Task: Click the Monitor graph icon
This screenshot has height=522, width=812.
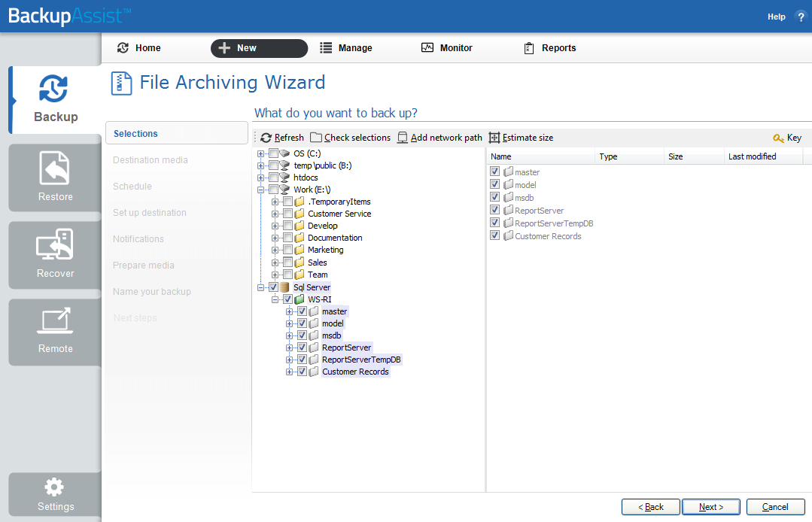Action: pyautogui.click(x=427, y=47)
